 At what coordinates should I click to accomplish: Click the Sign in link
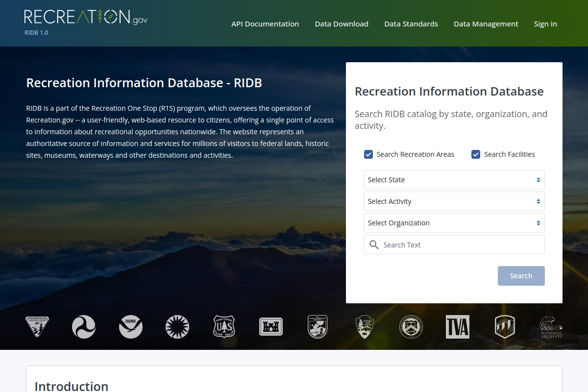coord(545,24)
